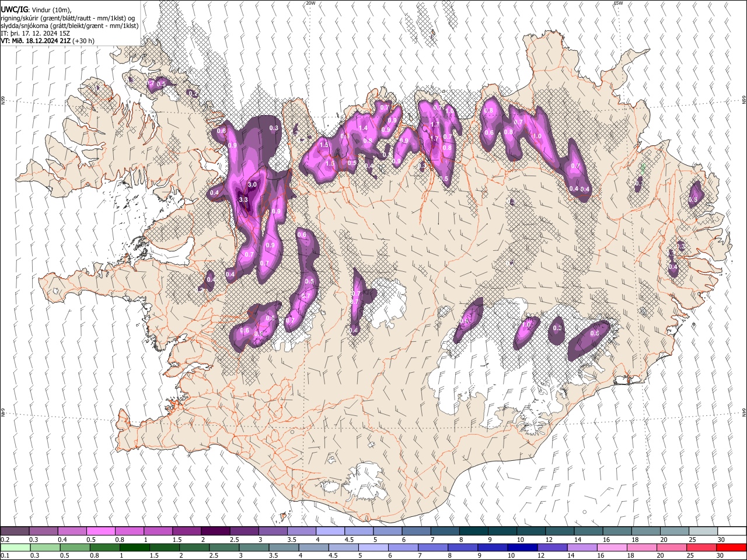The width and height of the screenshot is (747, 560).
Task: Click the pale grey swatch above 25 in upper legend
Action: point(703,531)
